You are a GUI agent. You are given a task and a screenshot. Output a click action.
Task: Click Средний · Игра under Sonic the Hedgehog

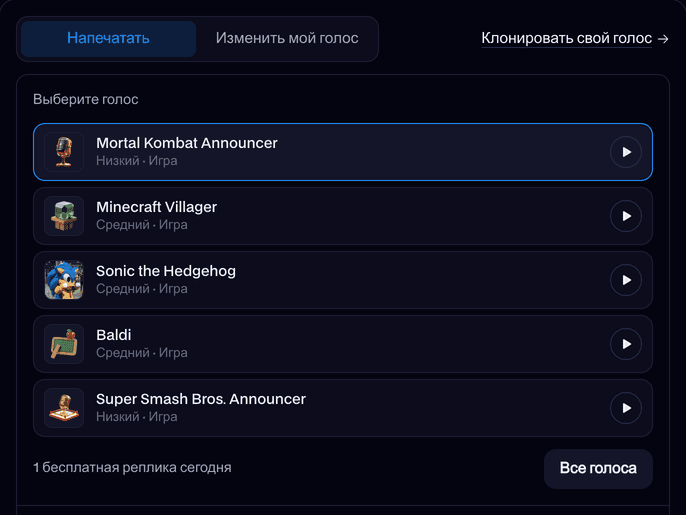coord(142,289)
